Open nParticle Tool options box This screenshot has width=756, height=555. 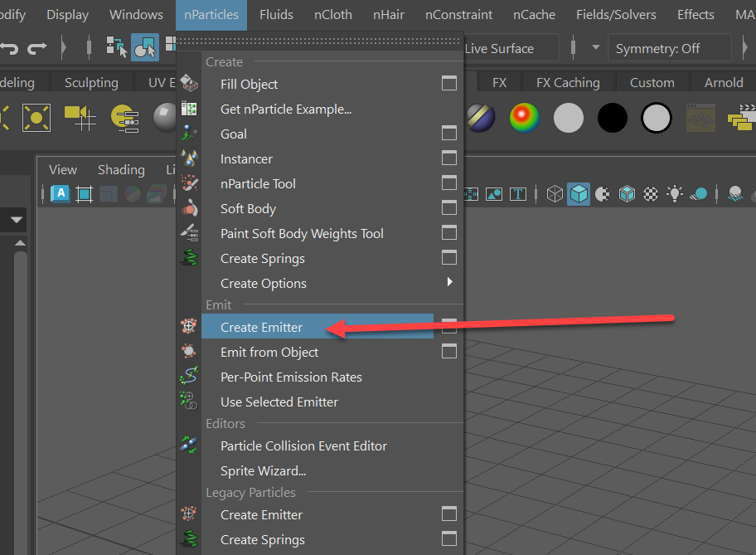click(x=449, y=183)
